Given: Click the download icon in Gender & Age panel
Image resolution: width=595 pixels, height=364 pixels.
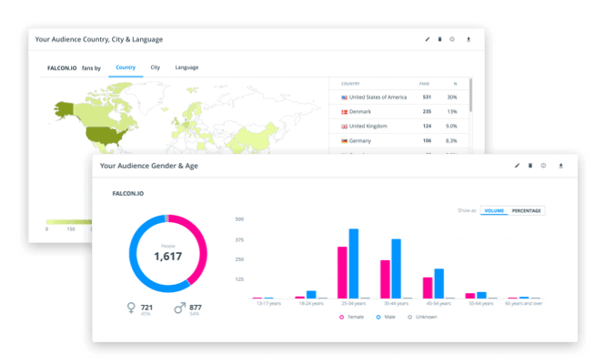Looking at the screenshot, I should pos(560,166).
